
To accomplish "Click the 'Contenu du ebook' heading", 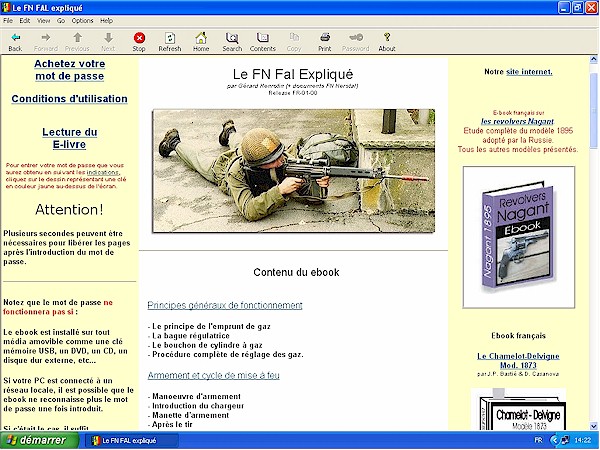I will pyautogui.click(x=296, y=272).
